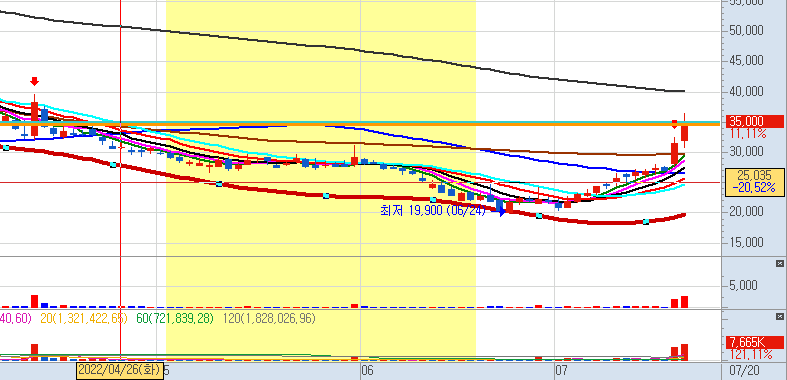The image size is (787, 380).
Task: Click the 50,000 price axis label
Action: point(746,30)
